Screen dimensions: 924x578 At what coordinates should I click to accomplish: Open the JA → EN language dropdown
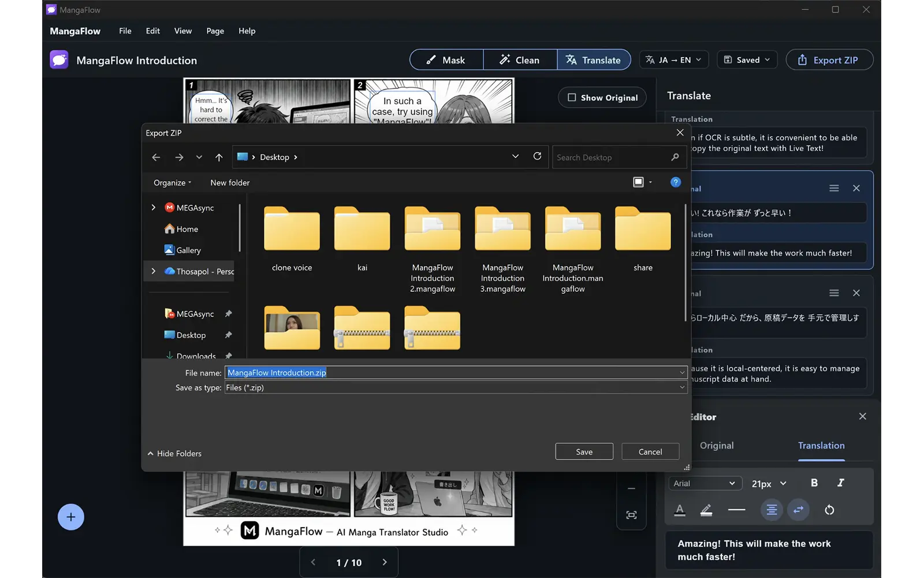coord(673,60)
